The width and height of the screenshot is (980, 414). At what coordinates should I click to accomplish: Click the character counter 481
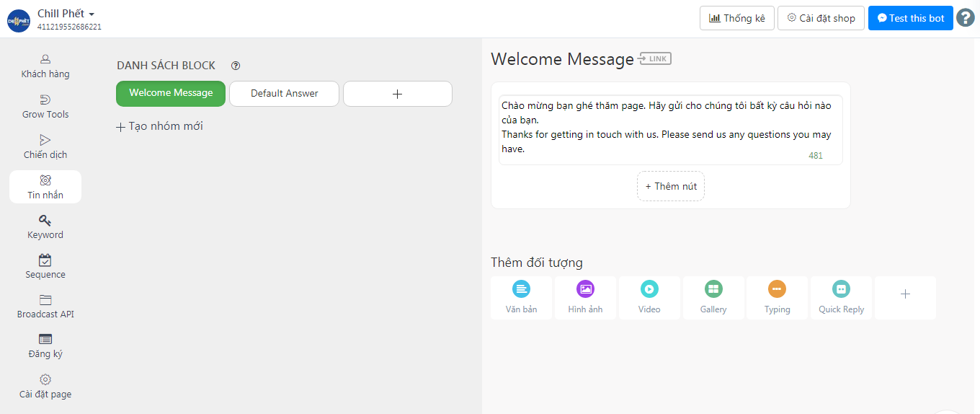816,156
